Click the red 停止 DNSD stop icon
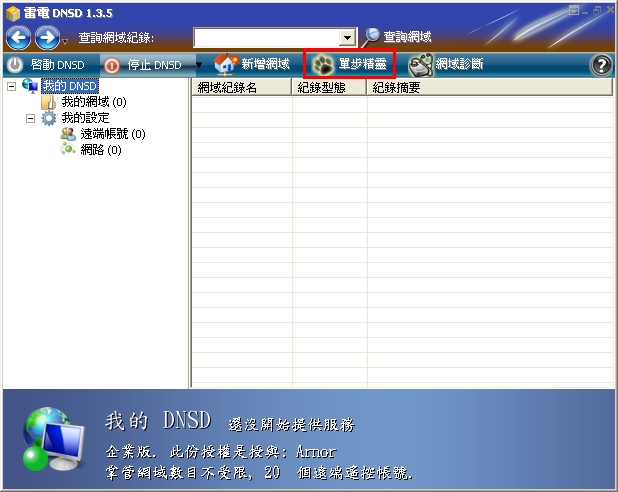Image resolution: width=618 pixels, height=492 pixels. click(x=112, y=65)
